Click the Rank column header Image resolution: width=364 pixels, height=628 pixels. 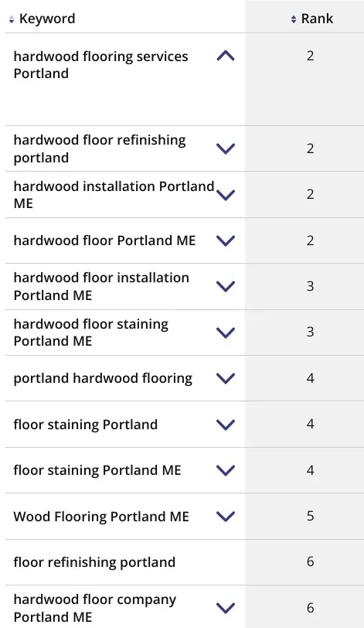tap(317, 19)
